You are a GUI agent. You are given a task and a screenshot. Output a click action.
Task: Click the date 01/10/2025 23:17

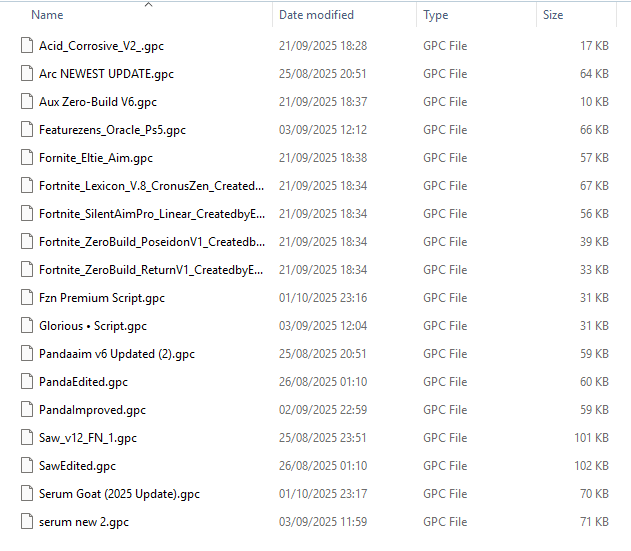[x=323, y=493]
